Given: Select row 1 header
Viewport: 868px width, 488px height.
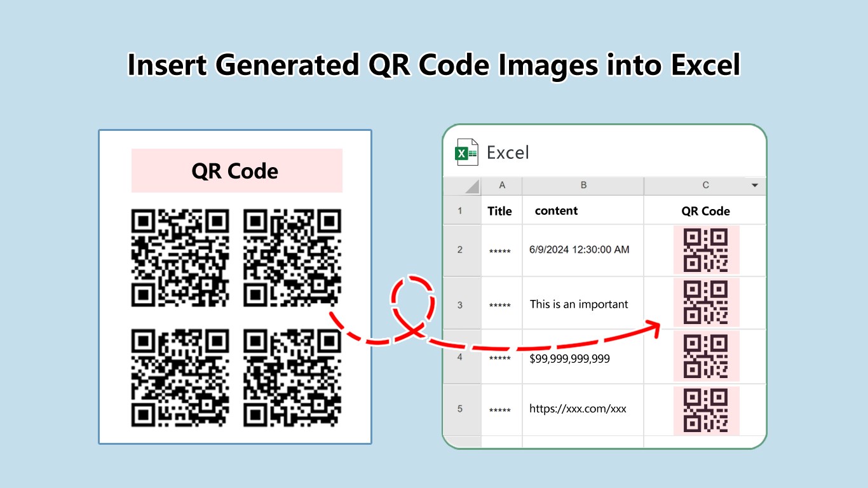Looking at the screenshot, I should click(461, 210).
